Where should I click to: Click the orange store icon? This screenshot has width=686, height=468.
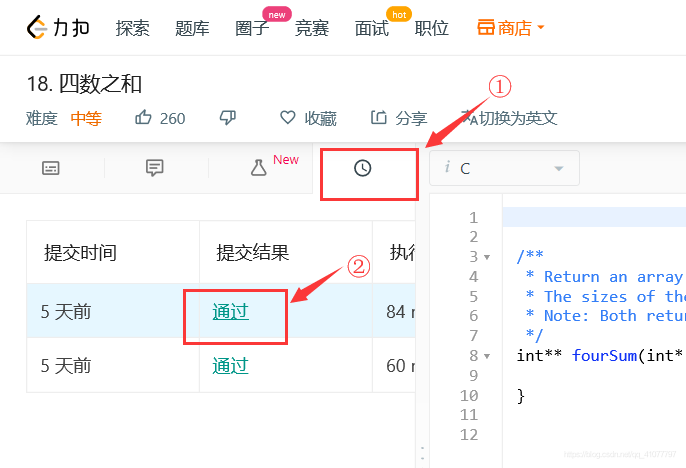click(486, 28)
